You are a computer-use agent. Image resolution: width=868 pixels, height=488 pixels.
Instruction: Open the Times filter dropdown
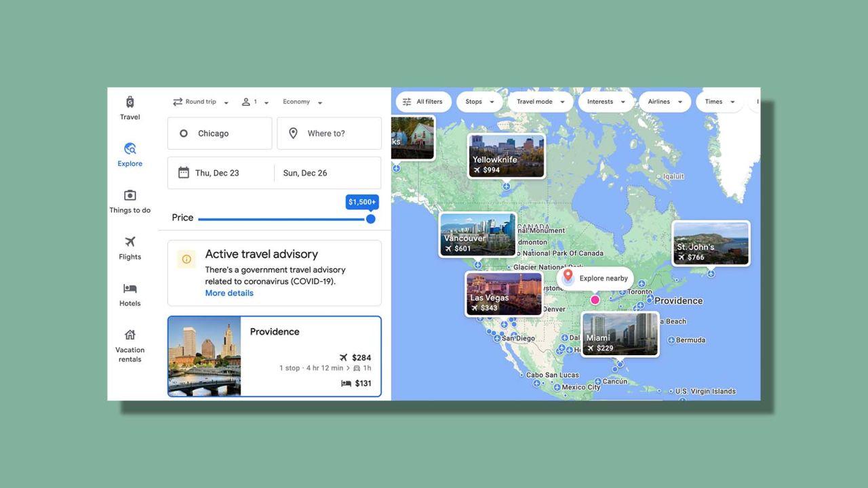(x=719, y=102)
